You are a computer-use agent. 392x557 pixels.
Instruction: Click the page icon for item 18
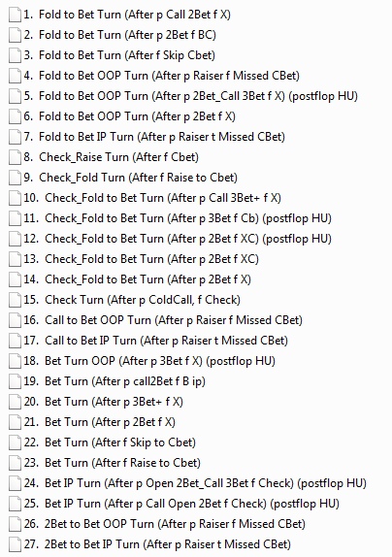[15, 362]
